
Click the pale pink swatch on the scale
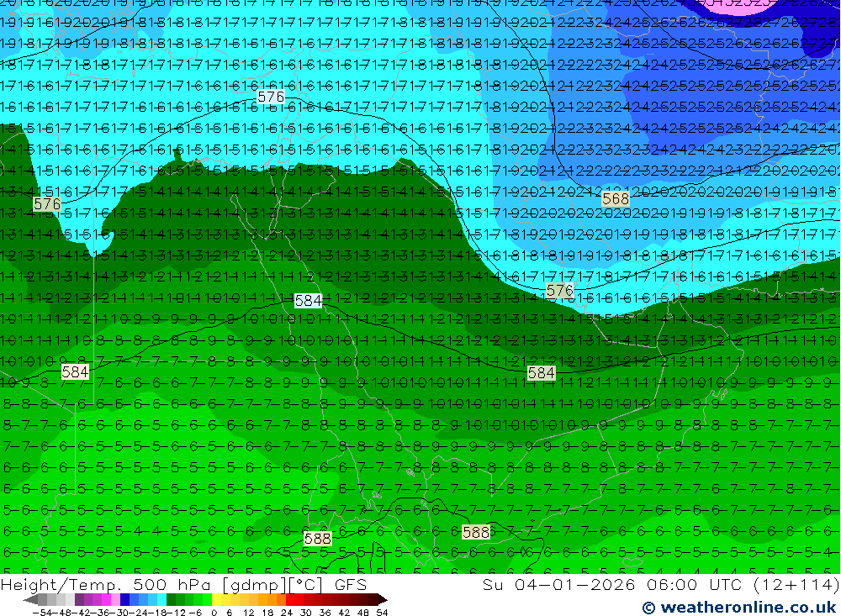click(x=115, y=600)
